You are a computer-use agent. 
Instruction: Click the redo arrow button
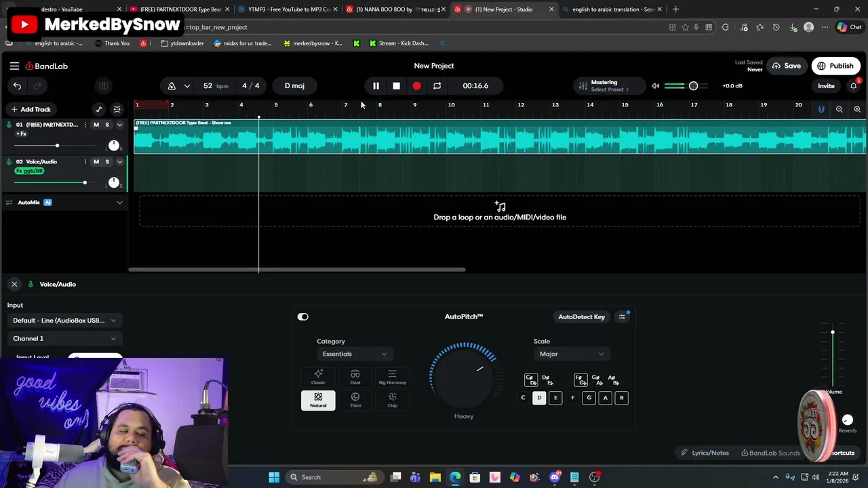[37, 85]
